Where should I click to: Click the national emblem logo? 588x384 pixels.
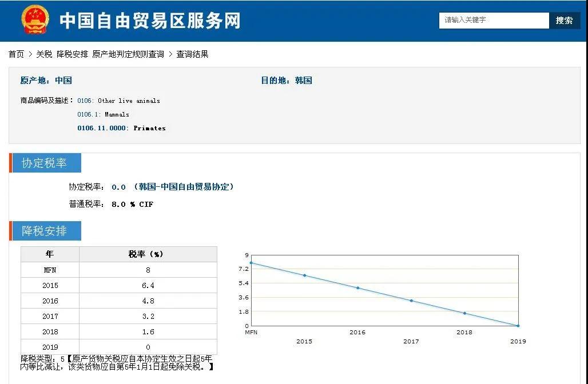pos(37,19)
